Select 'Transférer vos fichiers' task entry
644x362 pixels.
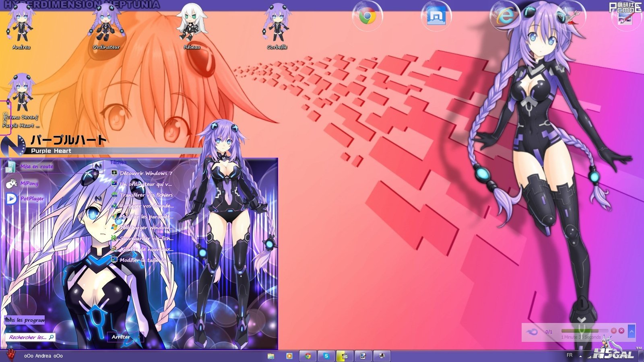pos(146,195)
